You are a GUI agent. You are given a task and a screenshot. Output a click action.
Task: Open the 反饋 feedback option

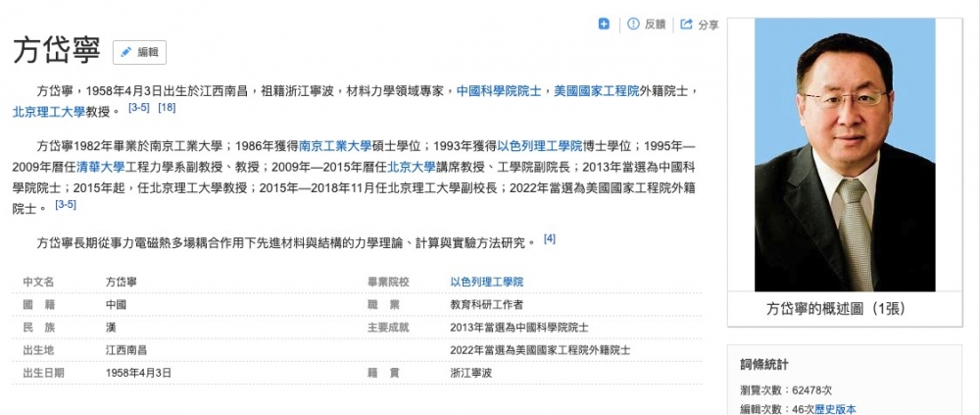pyautogui.click(x=647, y=24)
